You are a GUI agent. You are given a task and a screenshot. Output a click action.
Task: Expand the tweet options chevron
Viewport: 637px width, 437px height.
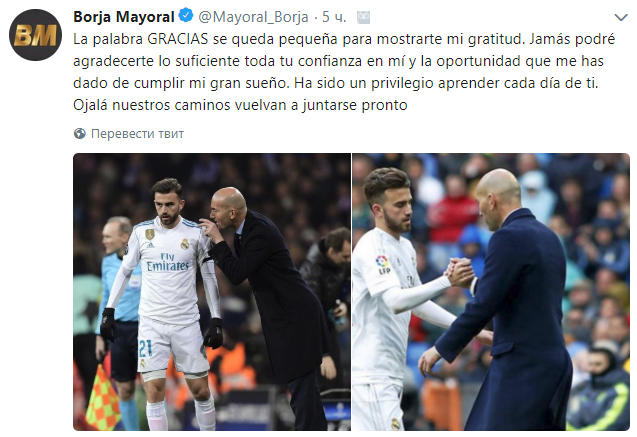tap(621, 17)
